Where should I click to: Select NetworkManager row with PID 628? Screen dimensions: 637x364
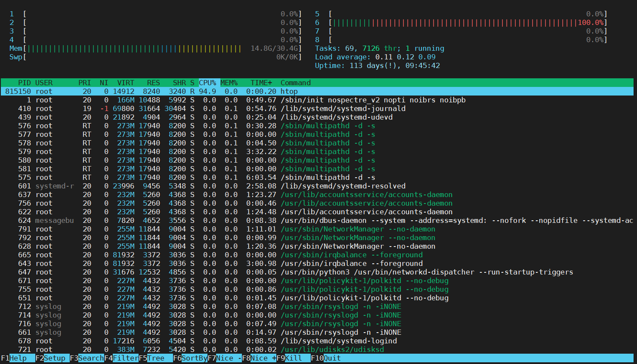[x=317, y=246]
